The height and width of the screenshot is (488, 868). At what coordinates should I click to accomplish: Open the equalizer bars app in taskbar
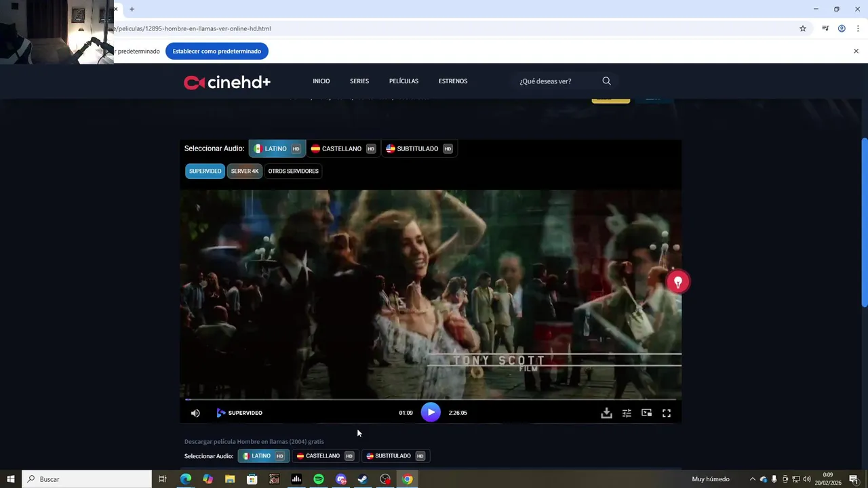tap(296, 479)
